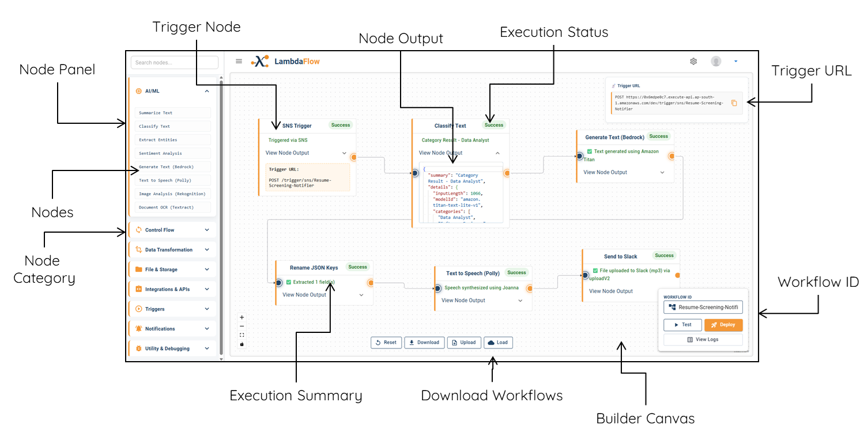
Task: Select Text to Speech (Polly) in node panel
Action: tap(173, 180)
